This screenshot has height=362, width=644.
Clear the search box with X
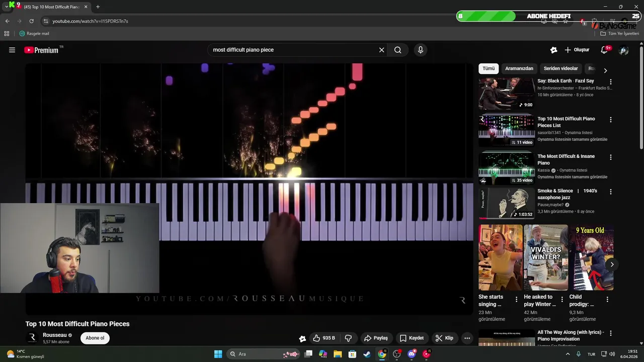click(381, 50)
